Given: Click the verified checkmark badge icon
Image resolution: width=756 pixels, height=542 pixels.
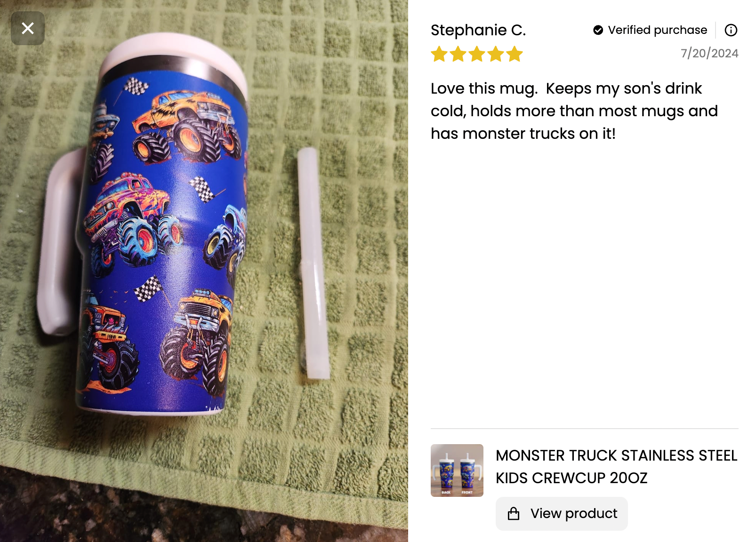Looking at the screenshot, I should (598, 30).
